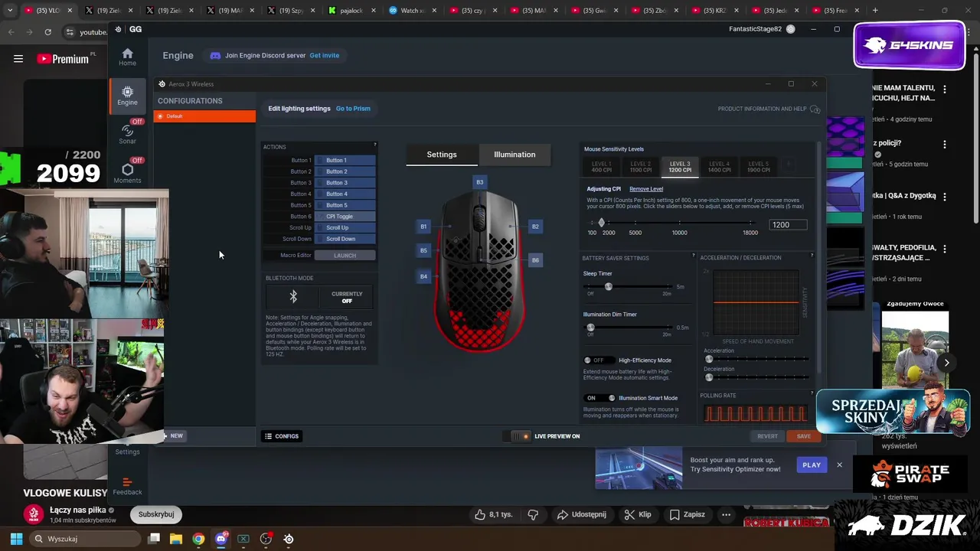Click the Remove Level link
This screenshot has width=980, height=551.
click(x=646, y=189)
